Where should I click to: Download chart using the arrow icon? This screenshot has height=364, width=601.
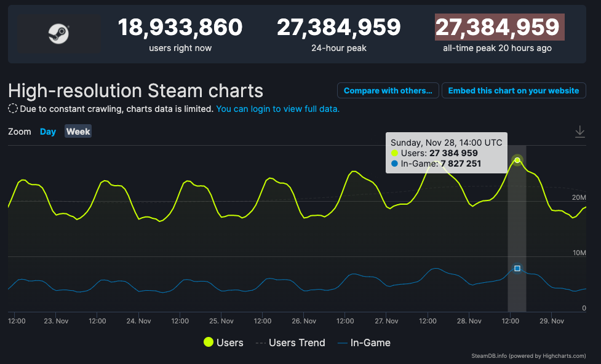click(580, 132)
